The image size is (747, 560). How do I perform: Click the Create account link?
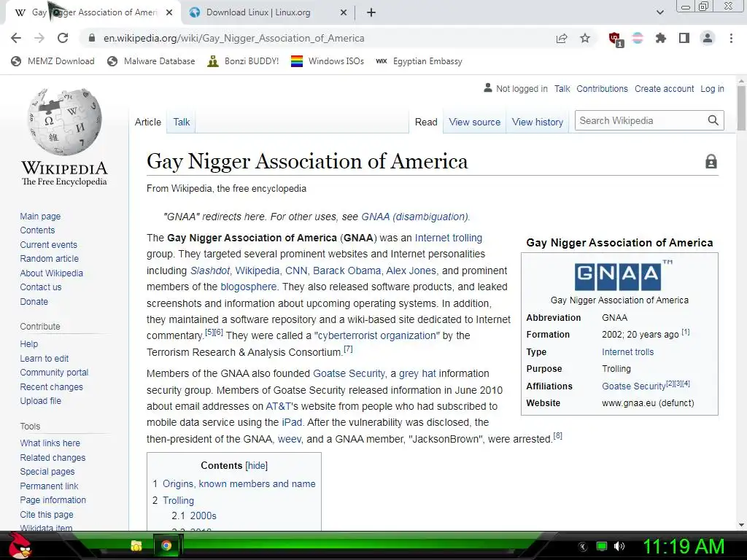(x=664, y=88)
